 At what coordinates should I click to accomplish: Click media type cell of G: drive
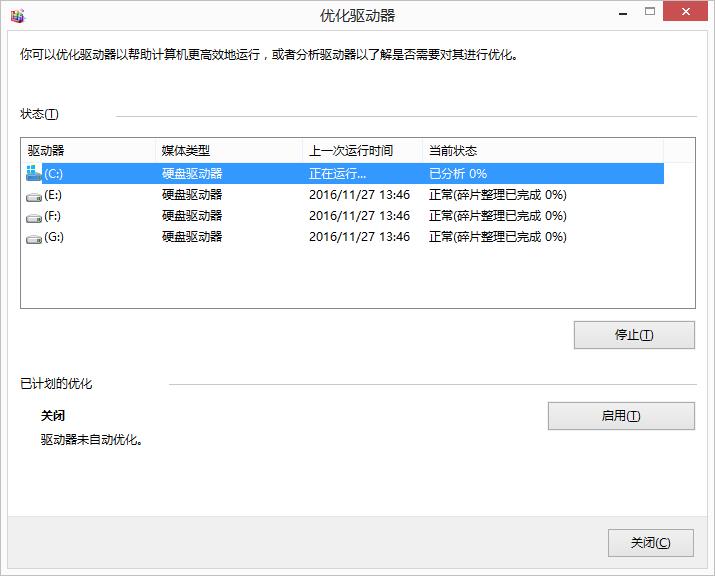(x=192, y=237)
